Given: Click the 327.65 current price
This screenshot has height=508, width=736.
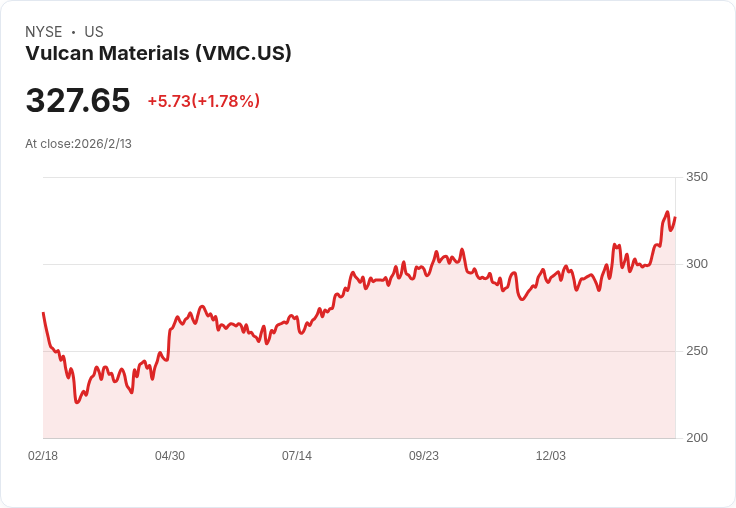Looking at the screenshot, I should pos(78,101).
